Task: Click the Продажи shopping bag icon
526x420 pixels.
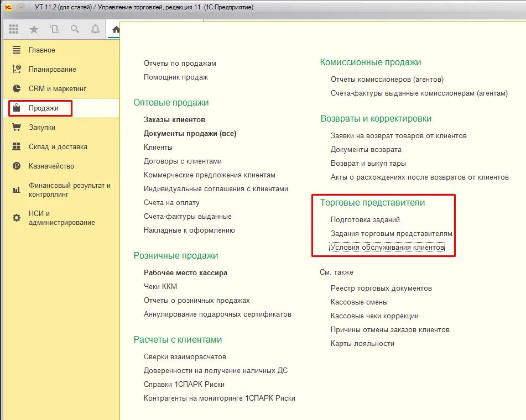Action: [17, 108]
